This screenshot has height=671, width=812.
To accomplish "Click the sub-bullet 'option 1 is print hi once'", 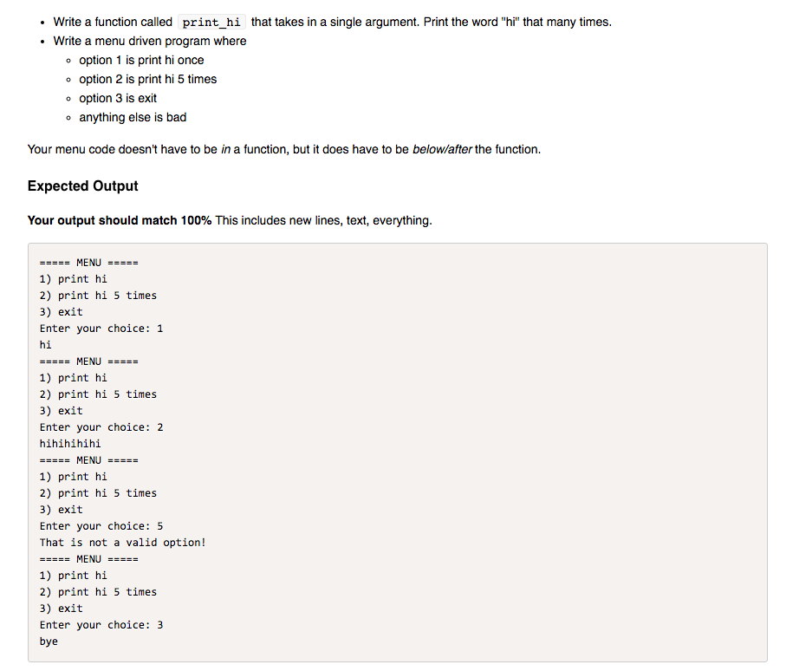I will coord(141,61).
